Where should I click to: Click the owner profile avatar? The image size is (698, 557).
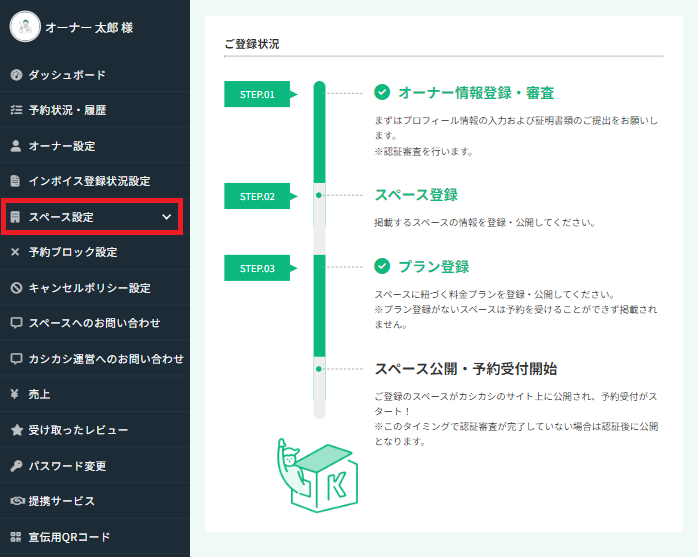pos(25,27)
